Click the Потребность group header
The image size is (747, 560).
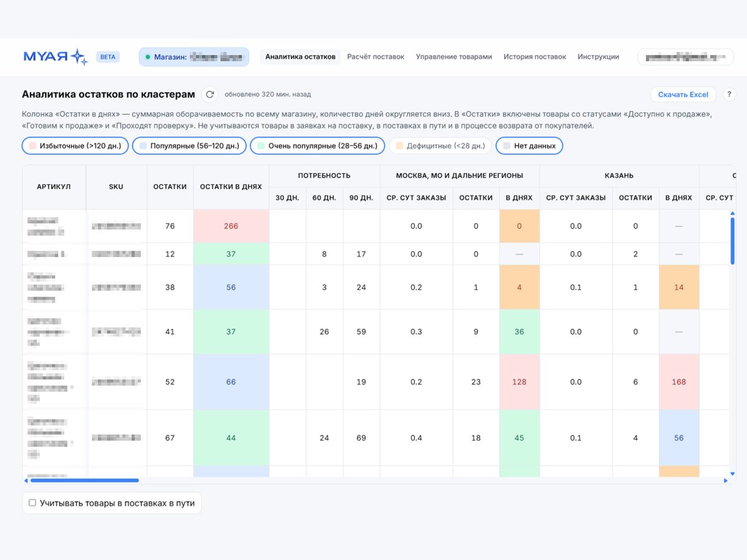(x=324, y=175)
